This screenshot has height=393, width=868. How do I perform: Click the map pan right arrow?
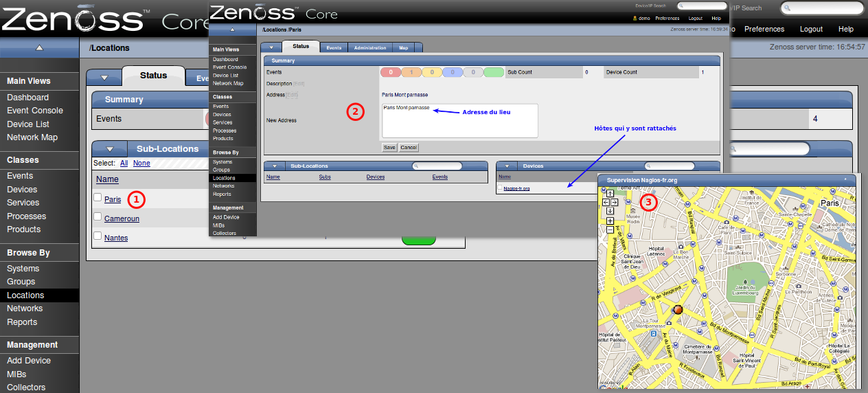[x=614, y=202]
